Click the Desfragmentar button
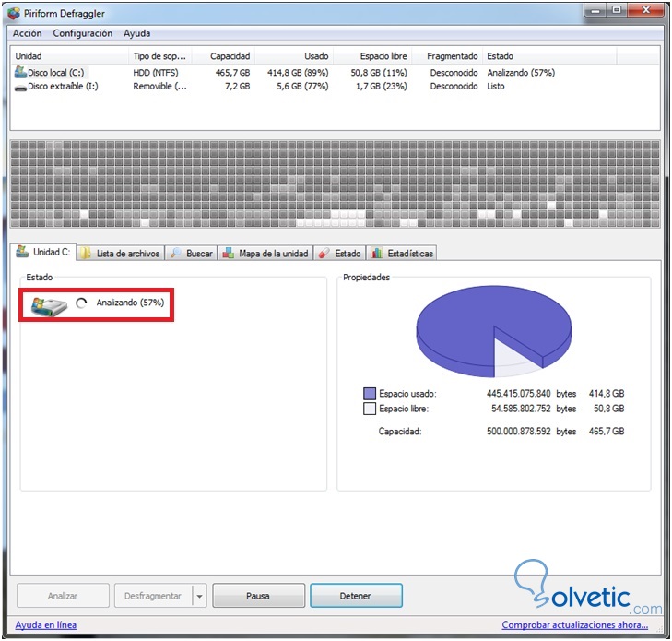The width and height of the screenshot is (672, 641). click(153, 596)
